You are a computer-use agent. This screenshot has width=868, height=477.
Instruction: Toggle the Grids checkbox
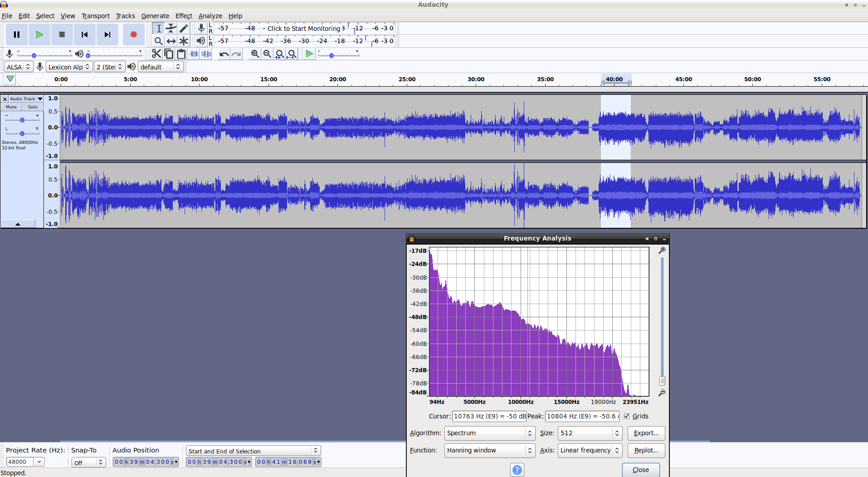point(627,416)
